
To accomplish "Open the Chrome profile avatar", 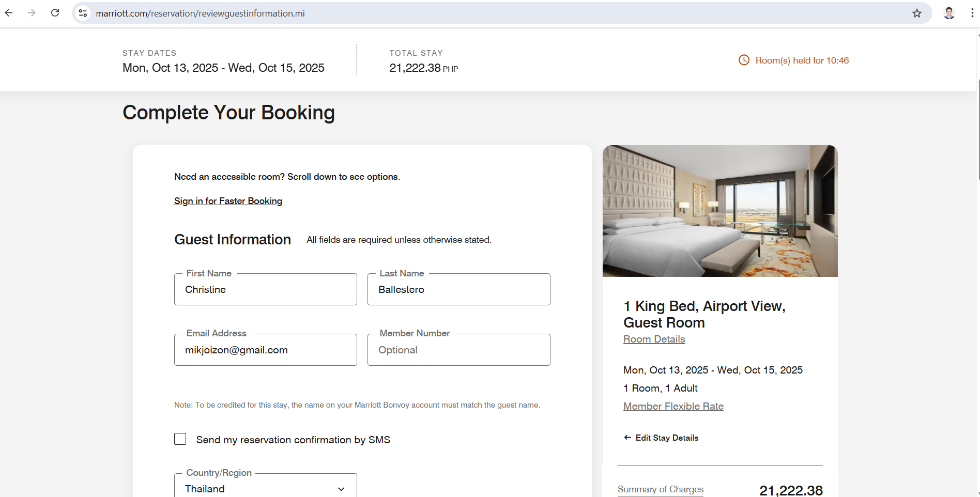I will (x=949, y=13).
